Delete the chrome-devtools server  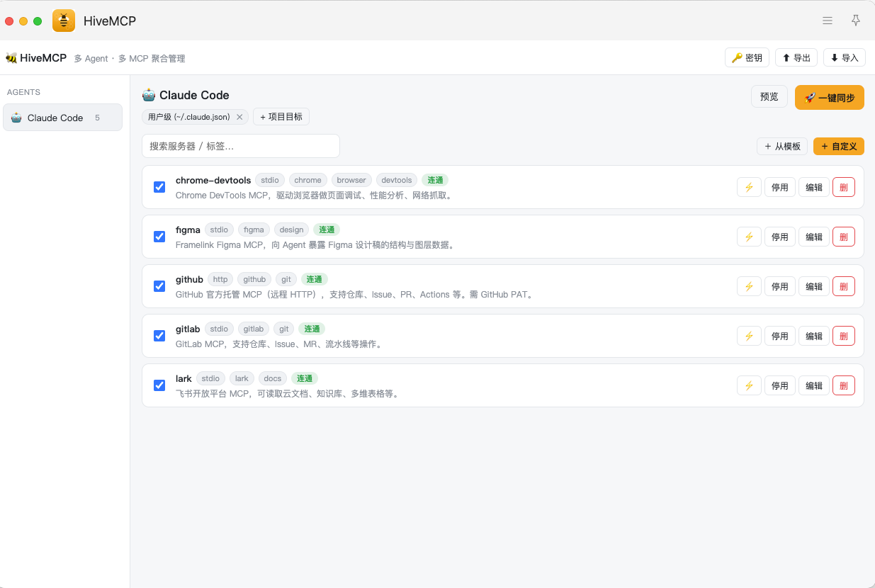[844, 187]
